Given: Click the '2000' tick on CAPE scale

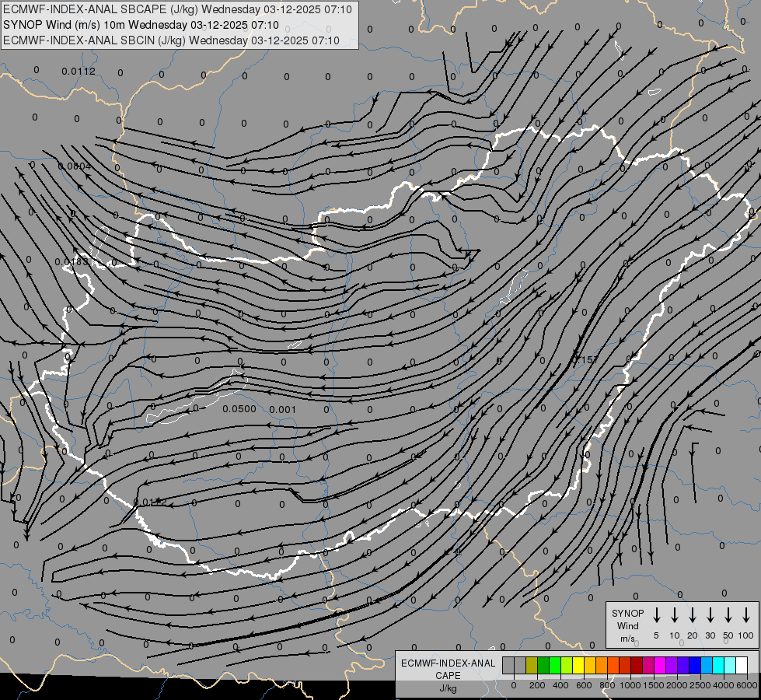Looking at the screenshot, I should click(676, 685).
